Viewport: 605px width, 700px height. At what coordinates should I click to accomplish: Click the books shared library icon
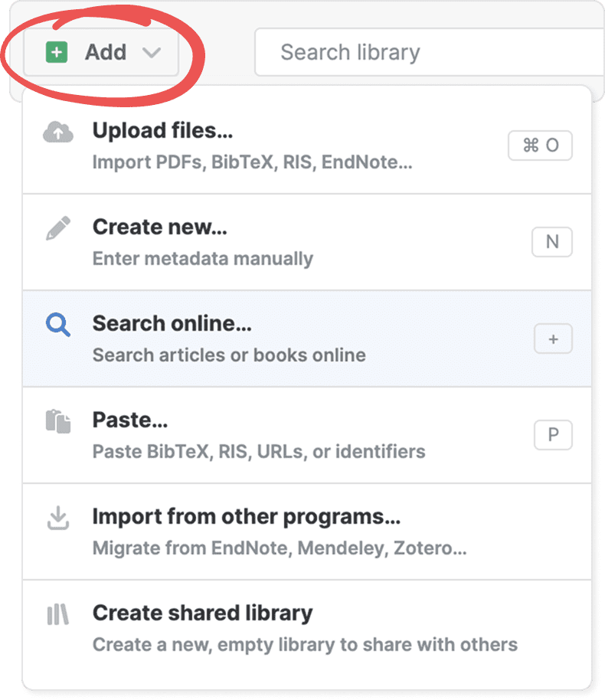(x=58, y=615)
